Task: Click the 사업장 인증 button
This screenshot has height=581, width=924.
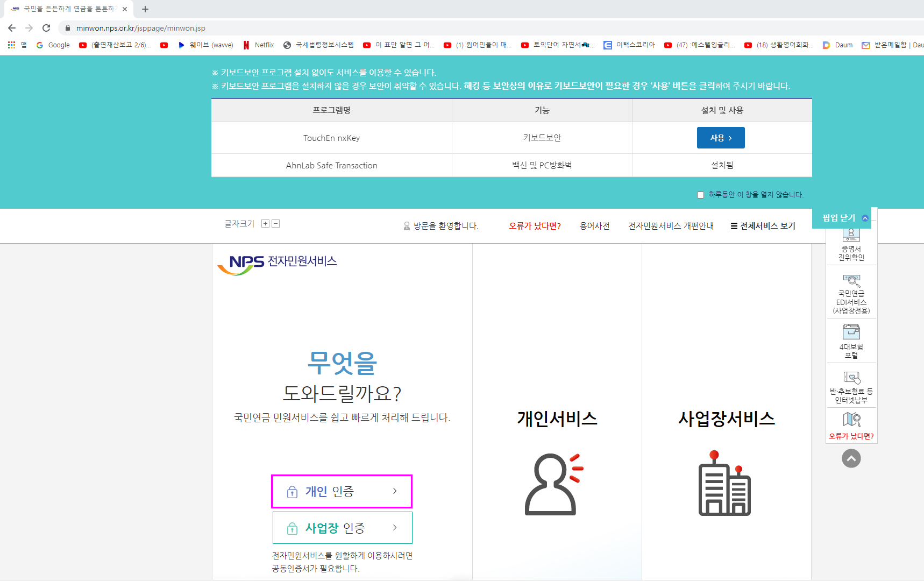Action: [x=342, y=528]
